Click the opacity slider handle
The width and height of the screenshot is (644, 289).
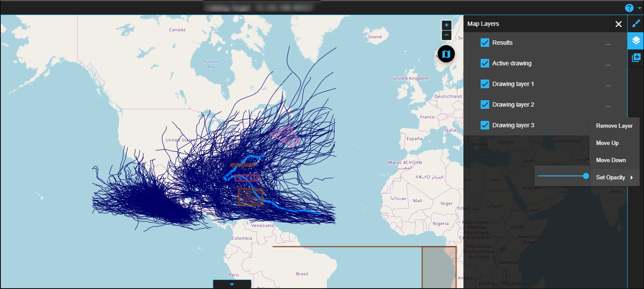(x=586, y=176)
